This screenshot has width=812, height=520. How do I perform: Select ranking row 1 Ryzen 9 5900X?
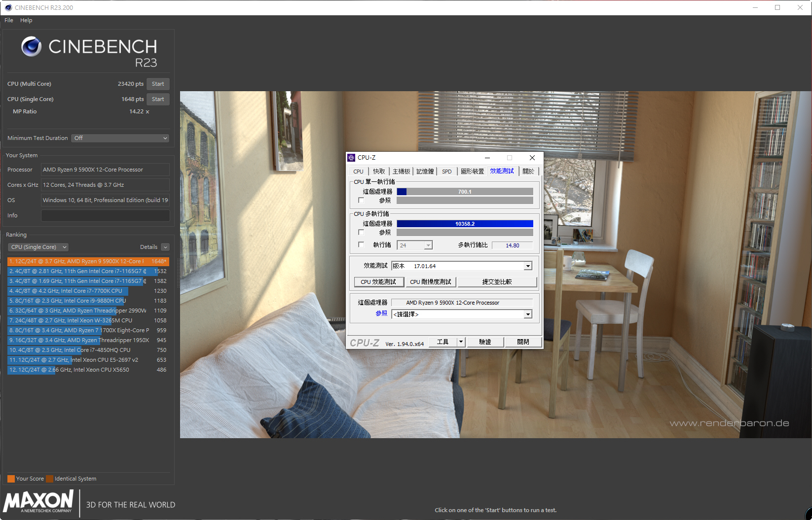[x=88, y=261]
